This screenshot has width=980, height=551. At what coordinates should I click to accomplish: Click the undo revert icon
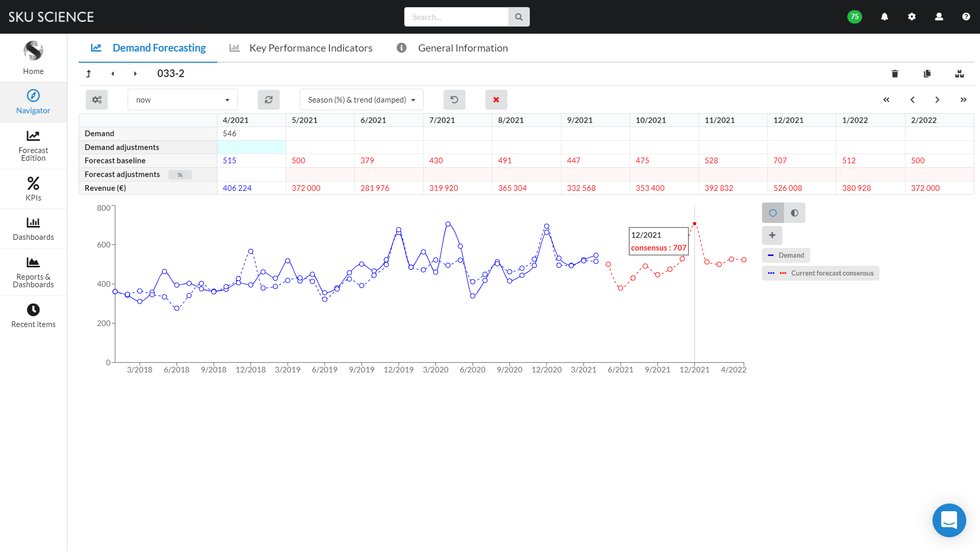click(454, 100)
